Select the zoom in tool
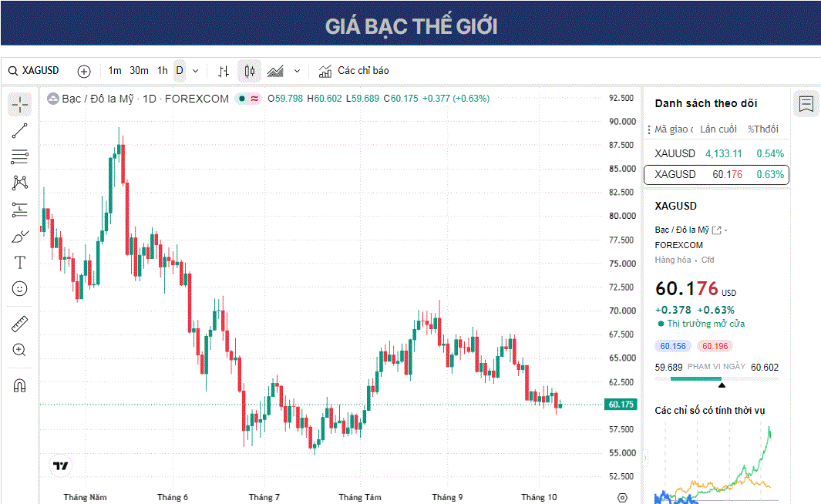Screen dimensions: 821x504 (x=20, y=350)
